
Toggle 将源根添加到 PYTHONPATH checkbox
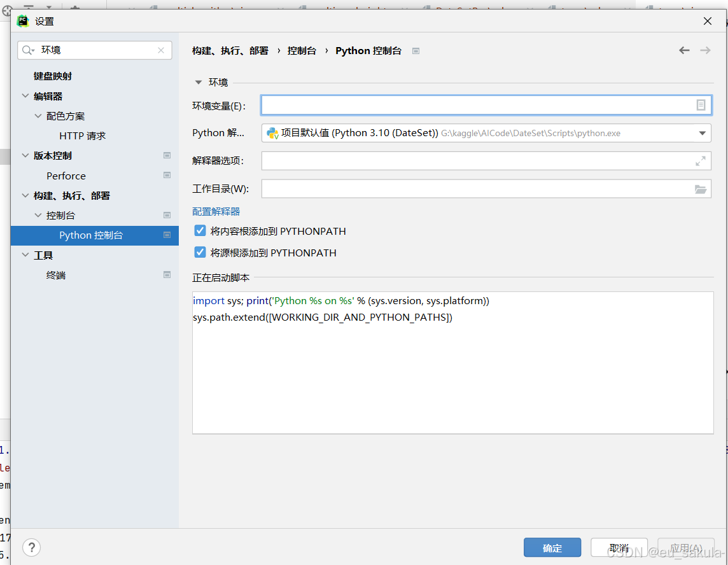pos(200,252)
